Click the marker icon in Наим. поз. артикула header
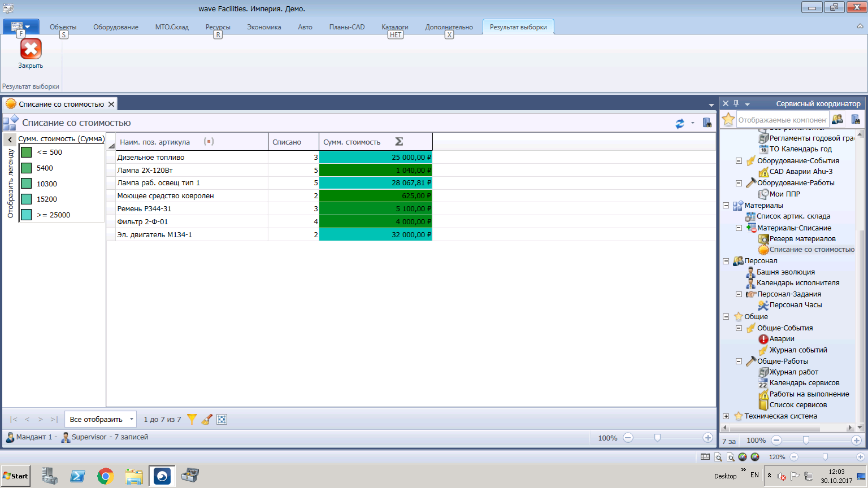868x488 pixels. coord(209,142)
